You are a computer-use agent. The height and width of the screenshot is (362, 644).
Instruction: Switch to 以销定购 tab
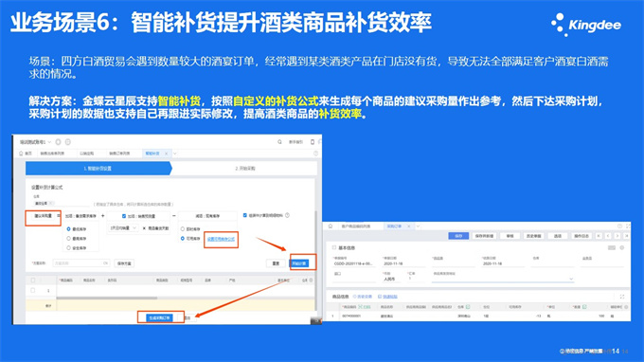tap(87, 154)
